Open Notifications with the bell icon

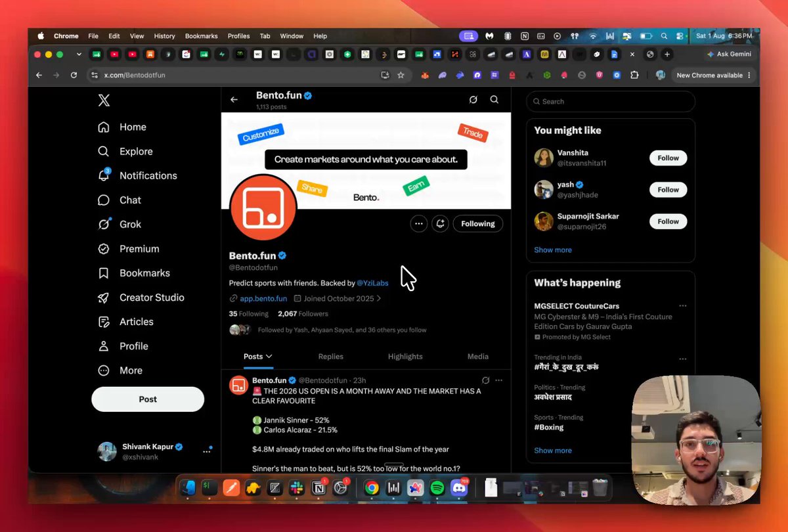137,176
